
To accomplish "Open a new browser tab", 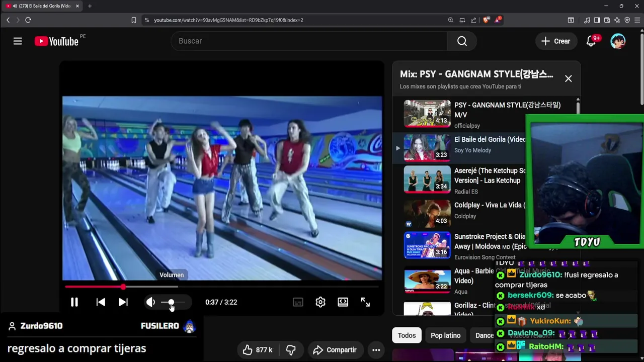I will click(90, 6).
